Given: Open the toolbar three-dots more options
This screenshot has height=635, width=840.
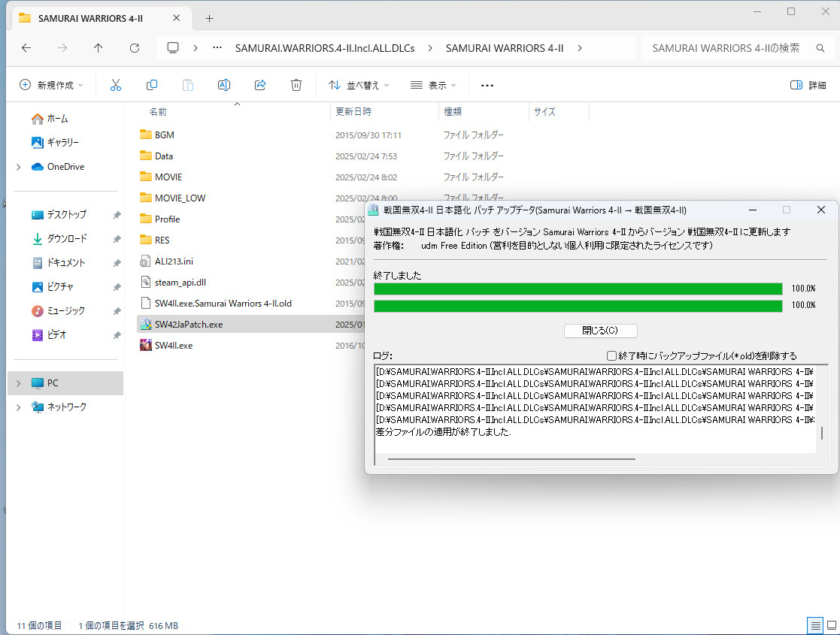Looking at the screenshot, I should coord(487,85).
